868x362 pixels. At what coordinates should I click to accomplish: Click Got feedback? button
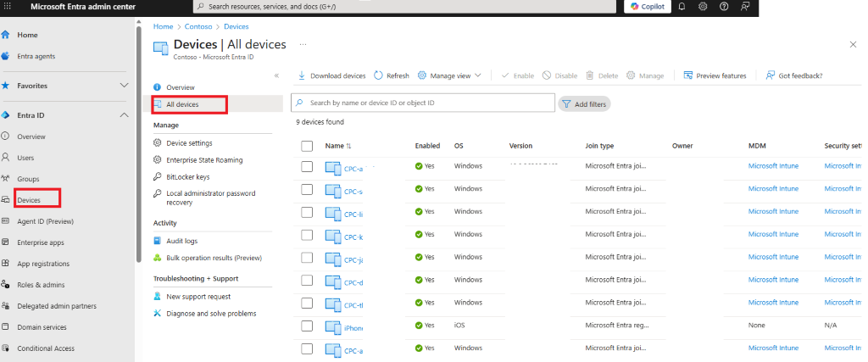coord(793,75)
